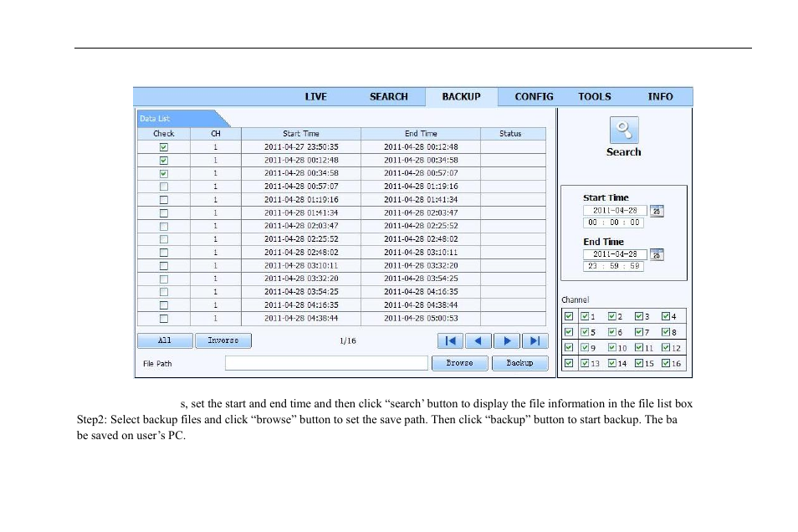Toggle the row checkbox for channels 1-4
Viewport: 798px width, 532px height.
[569, 316]
